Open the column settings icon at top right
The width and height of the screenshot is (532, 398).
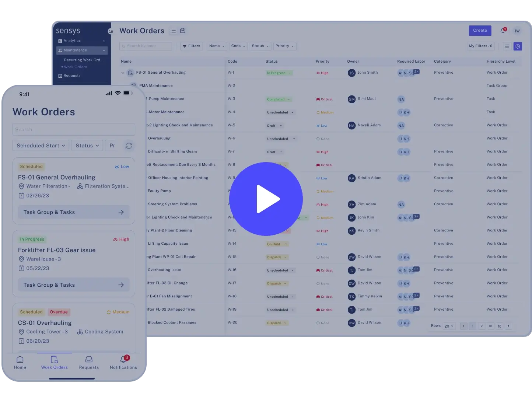point(518,46)
